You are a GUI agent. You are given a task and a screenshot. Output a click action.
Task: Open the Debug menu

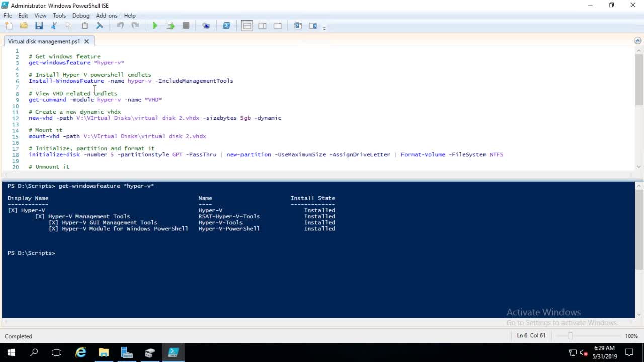[80, 16]
